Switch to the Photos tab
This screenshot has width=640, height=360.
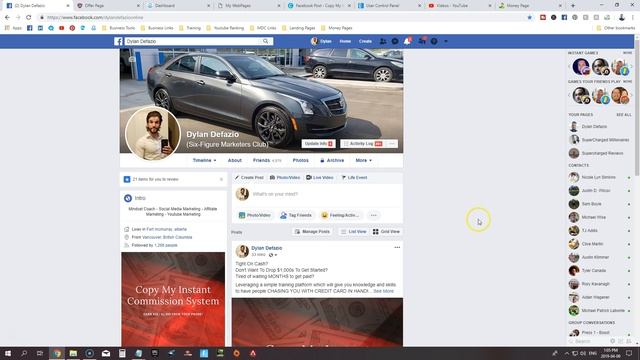300,160
